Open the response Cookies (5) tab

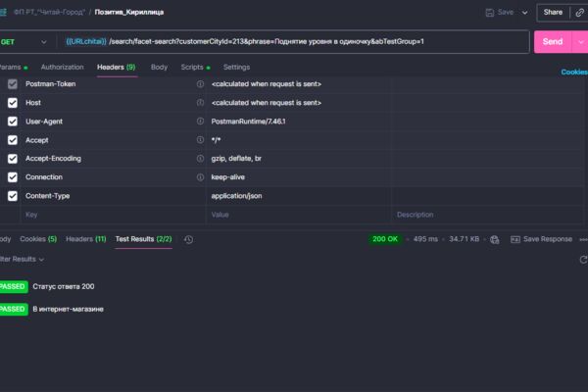38,239
